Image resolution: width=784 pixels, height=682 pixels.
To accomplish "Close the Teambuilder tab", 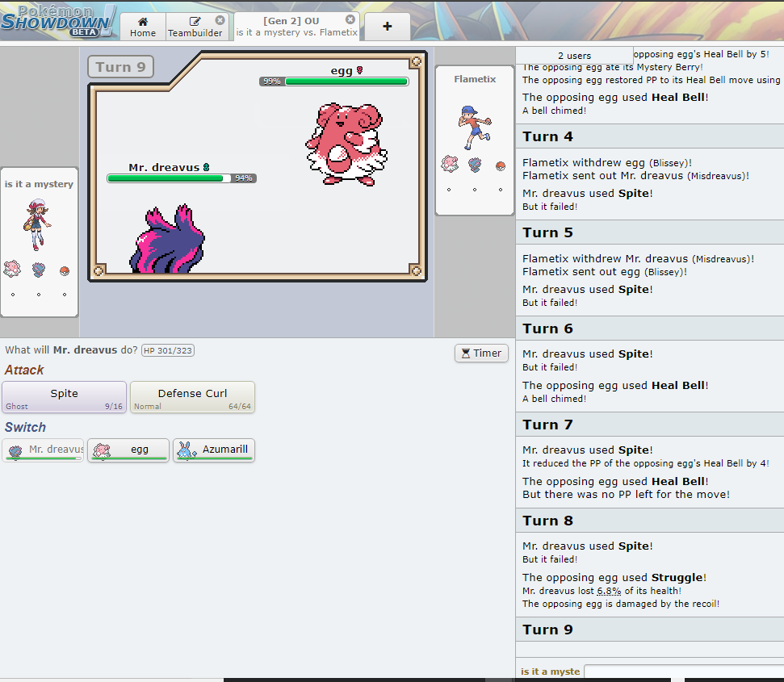I will (220, 20).
